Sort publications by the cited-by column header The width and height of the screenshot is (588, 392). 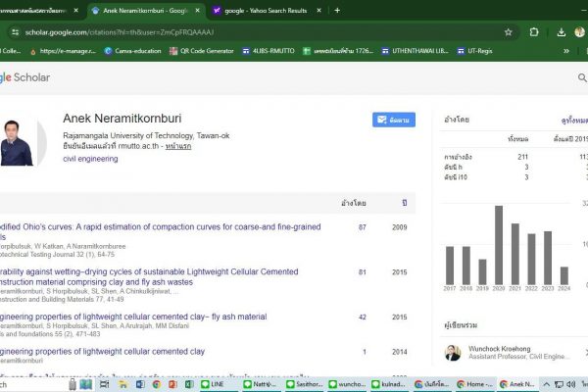354,203
